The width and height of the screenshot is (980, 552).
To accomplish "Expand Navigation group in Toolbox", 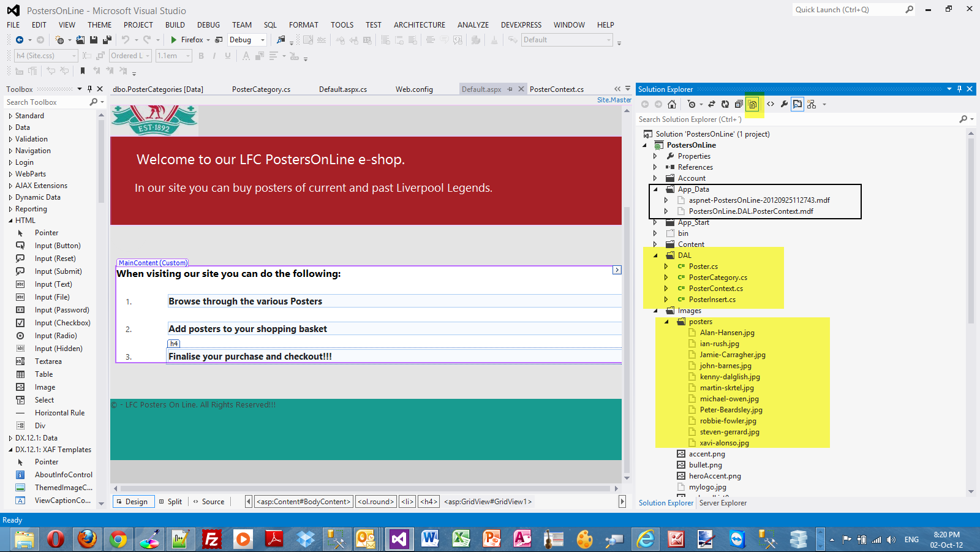I will (x=10, y=151).
